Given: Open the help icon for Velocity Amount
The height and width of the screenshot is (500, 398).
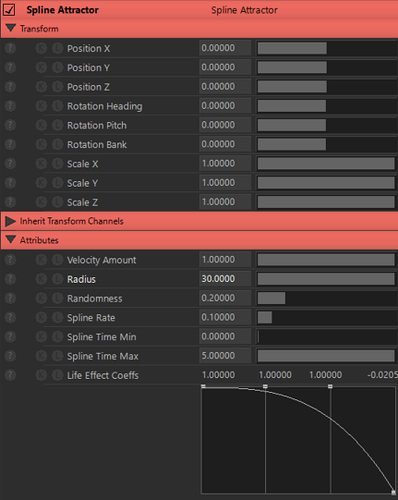Looking at the screenshot, I should [10, 260].
